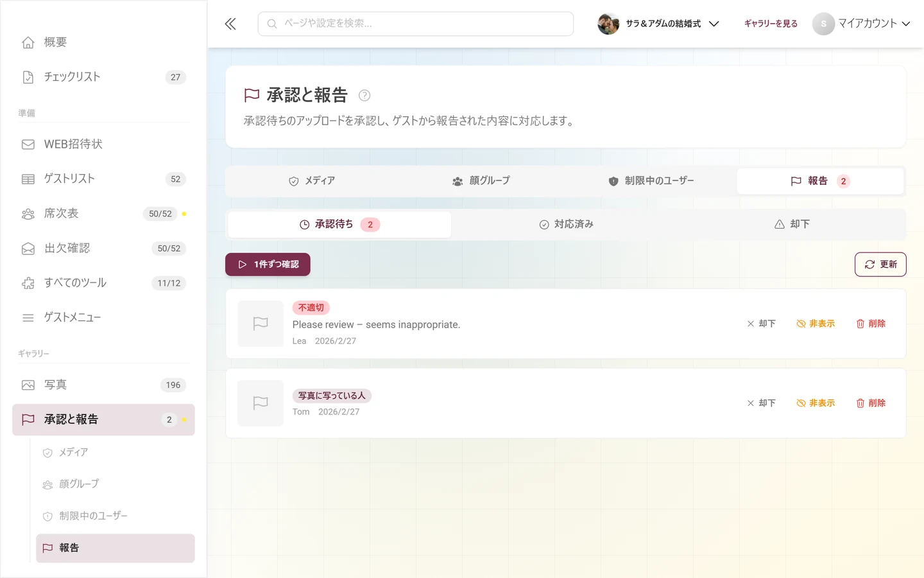Open 出欠確認 in sidebar
Screen dimensions: 924x578
[x=103, y=249]
